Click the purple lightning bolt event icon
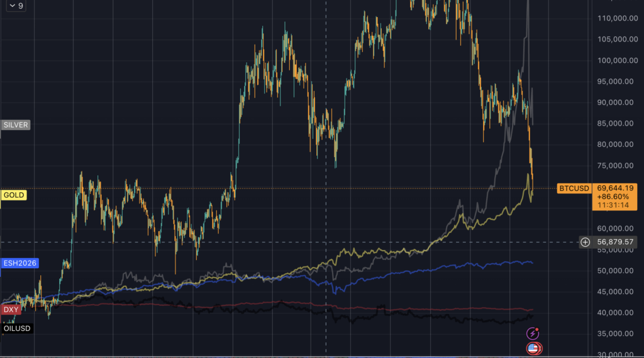This screenshot has width=644, height=358. pyautogui.click(x=533, y=334)
